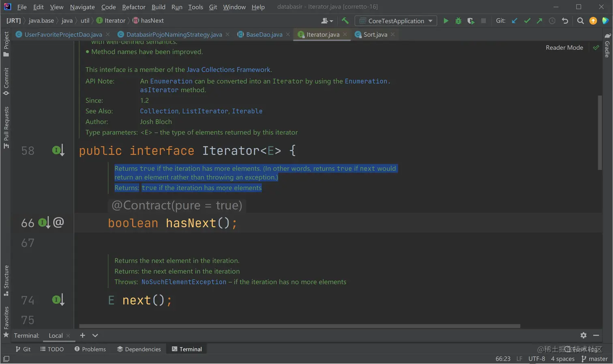Click the Git update project arrow

[514, 21]
